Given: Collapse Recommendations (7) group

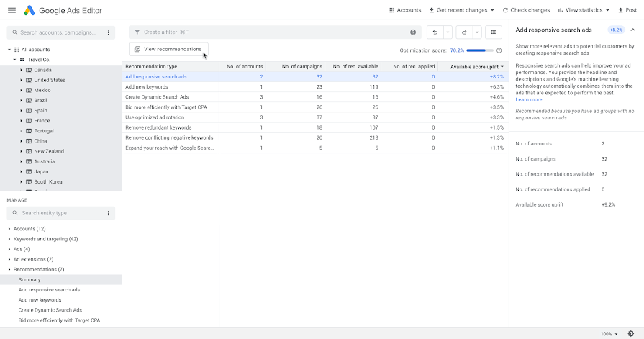Looking at the screenshot, I should (9, 270).
